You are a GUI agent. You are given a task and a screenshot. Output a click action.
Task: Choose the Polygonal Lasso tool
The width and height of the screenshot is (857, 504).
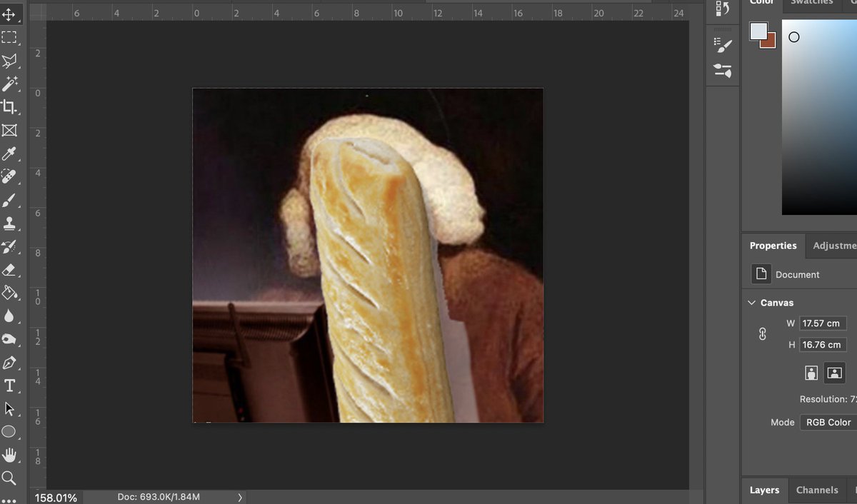tap(9, 61)
